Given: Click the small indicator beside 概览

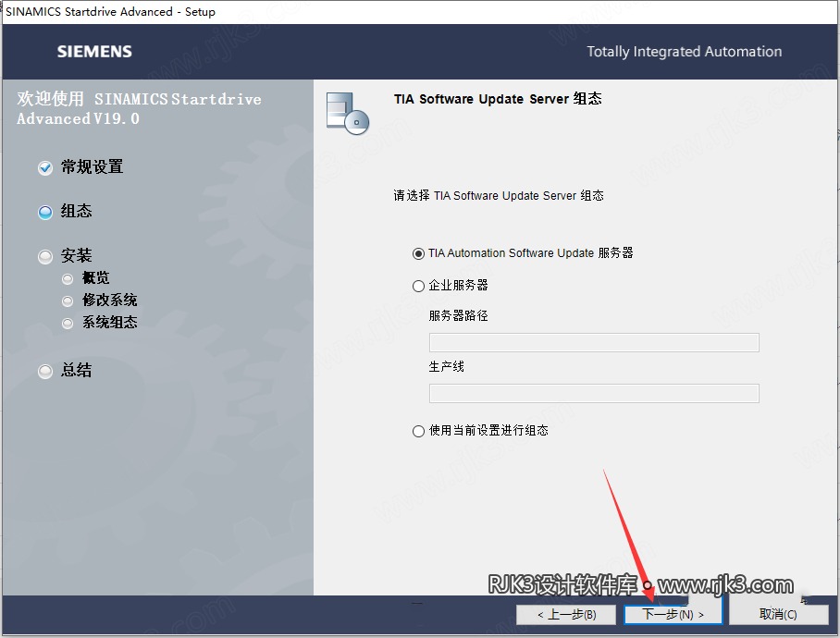Looking at the screenshot, I should [x=68, y=279].
